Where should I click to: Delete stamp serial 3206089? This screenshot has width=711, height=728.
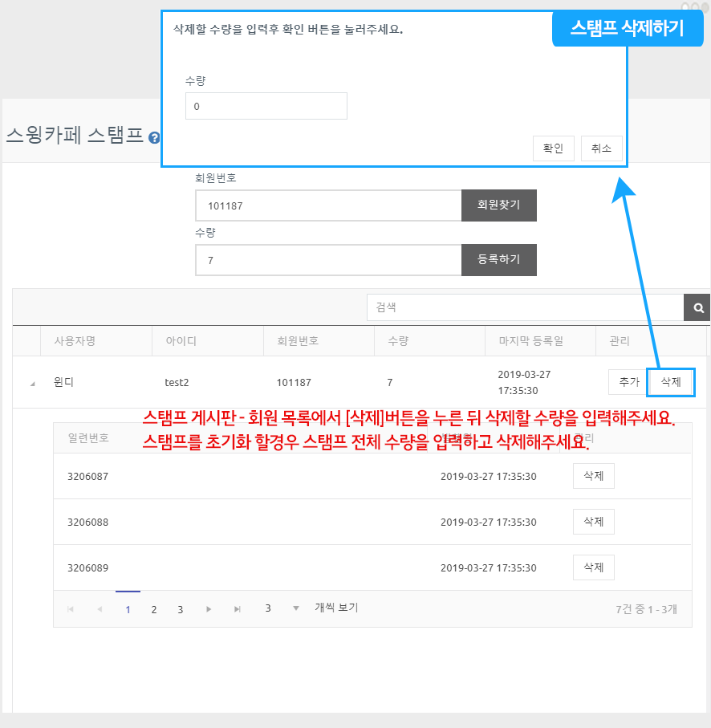tap(593, 567)
